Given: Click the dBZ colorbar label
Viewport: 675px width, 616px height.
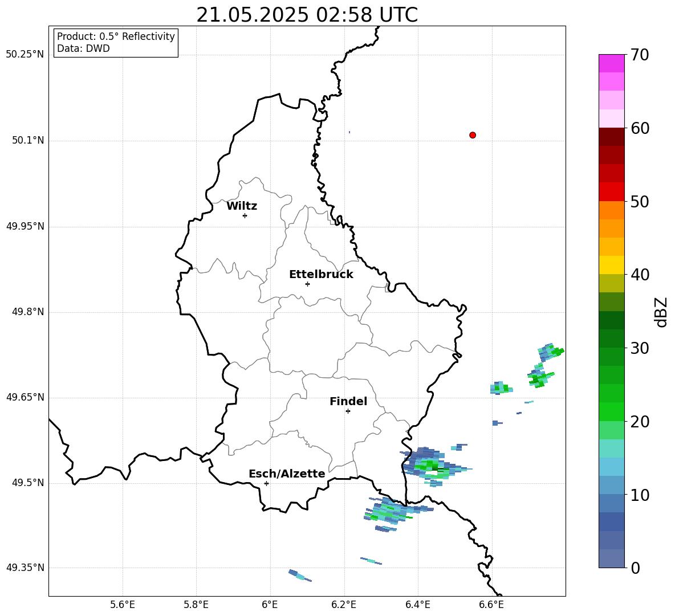Looking at the screenshot, I should (x=661, y=312).
